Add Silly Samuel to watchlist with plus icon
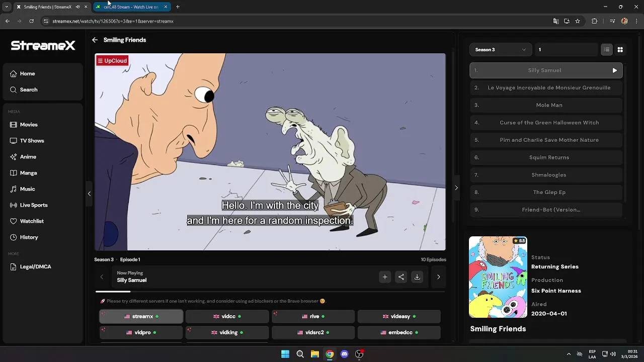The width and height of the screenshot is (644, 362). tap(385, 277)
